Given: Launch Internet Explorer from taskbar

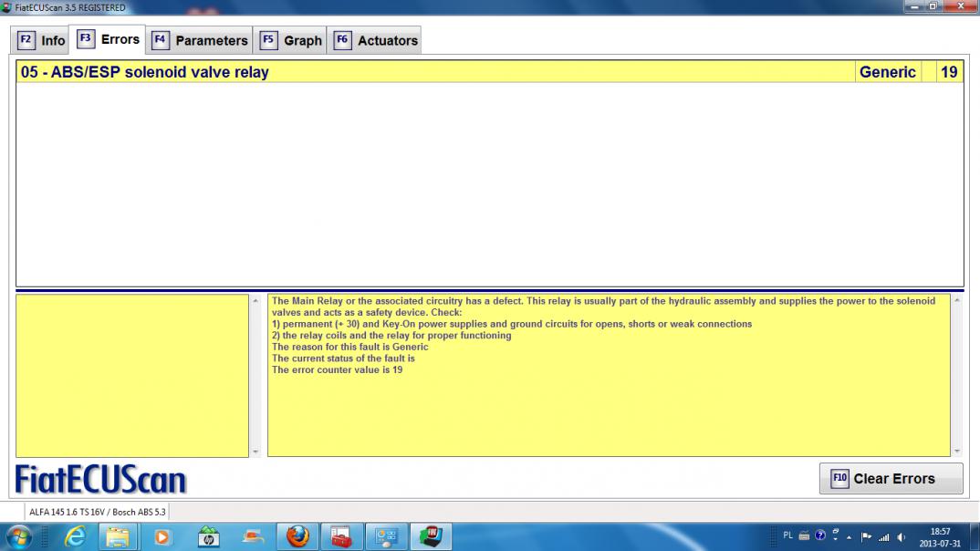Looking at the screenshot, I should click(x=75, y=536).
